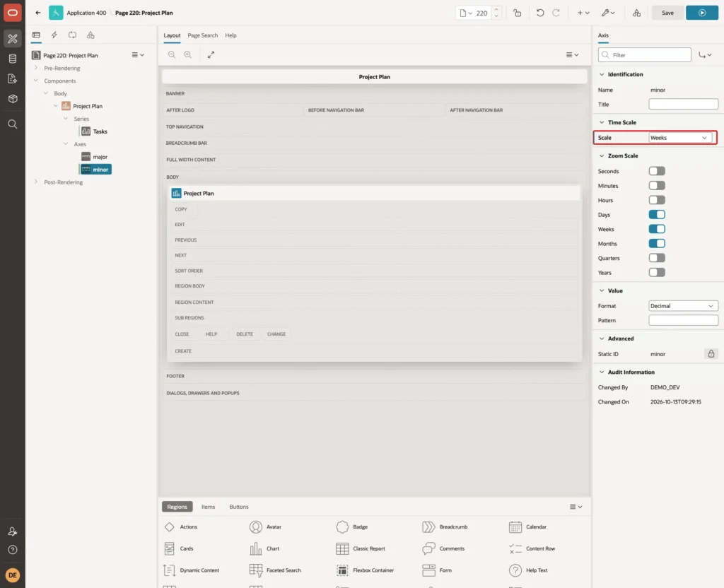Select the Buttons gallery tab

239,507
